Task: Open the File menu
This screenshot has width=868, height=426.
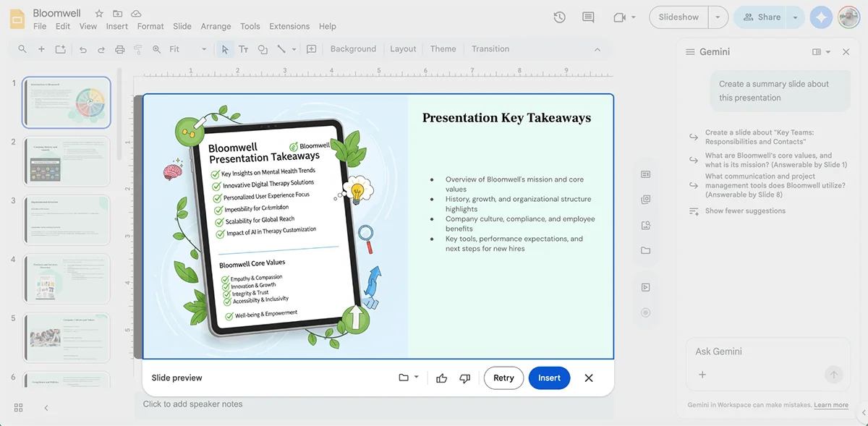Action: pyautogui.click(x=40, y=26)
